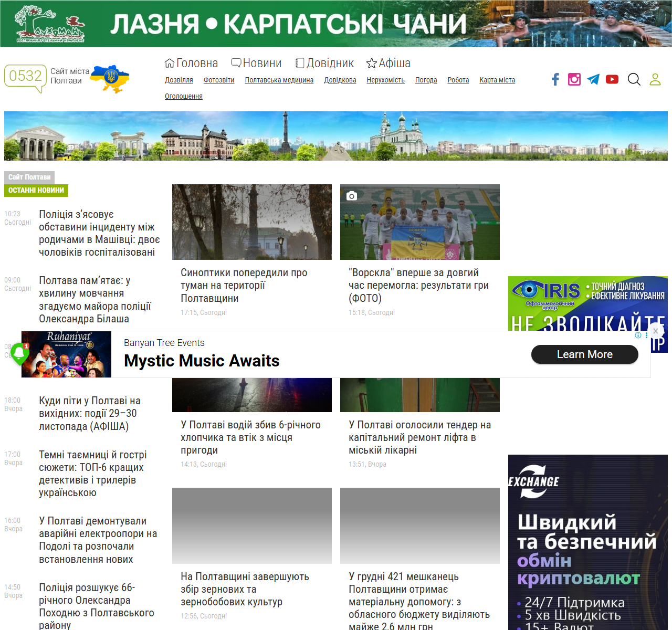Open the fog forecast article thumbnail

point(251,222)
